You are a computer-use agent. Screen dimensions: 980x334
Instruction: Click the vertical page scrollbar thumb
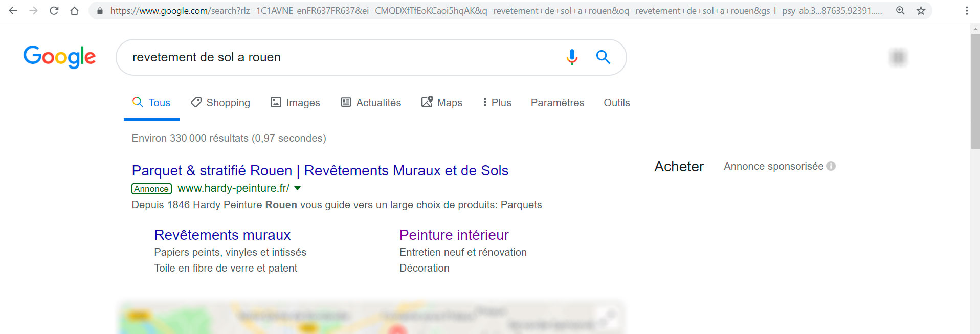(x=975, y=92)
